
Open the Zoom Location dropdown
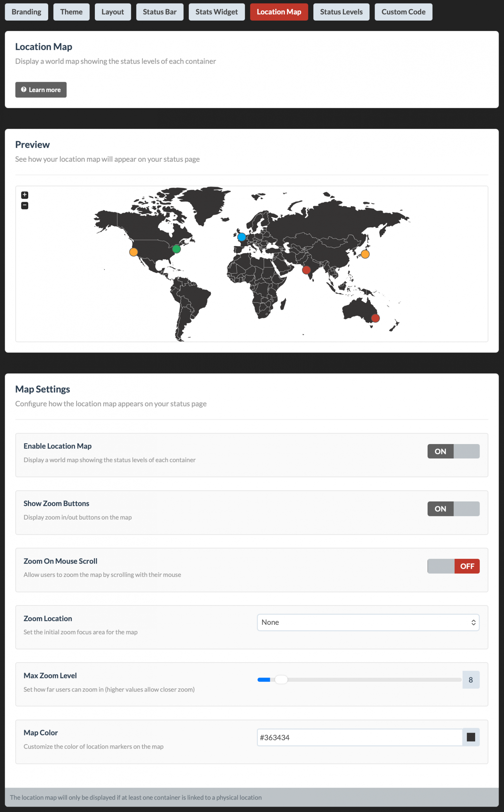[x=368, y=622]
